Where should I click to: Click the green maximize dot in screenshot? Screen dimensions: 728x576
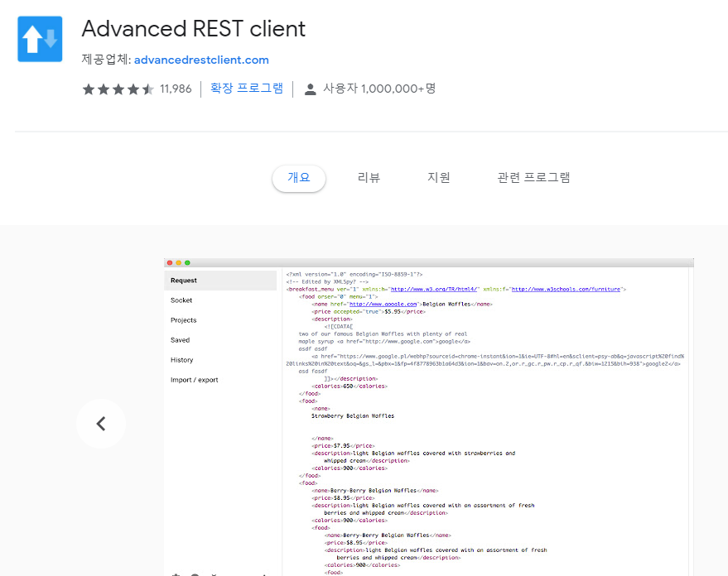[x=187, y=263]
